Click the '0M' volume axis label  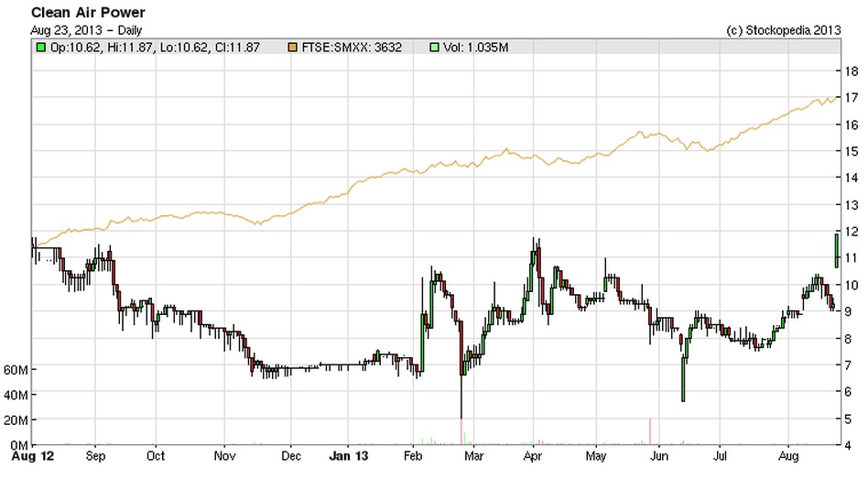click(x=19, y=445)
